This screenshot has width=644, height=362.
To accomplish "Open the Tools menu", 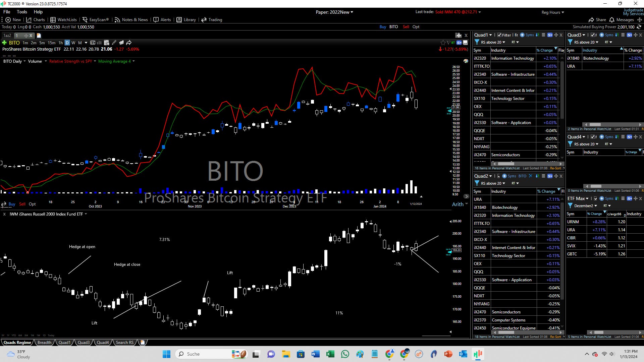I will point(22,12).
